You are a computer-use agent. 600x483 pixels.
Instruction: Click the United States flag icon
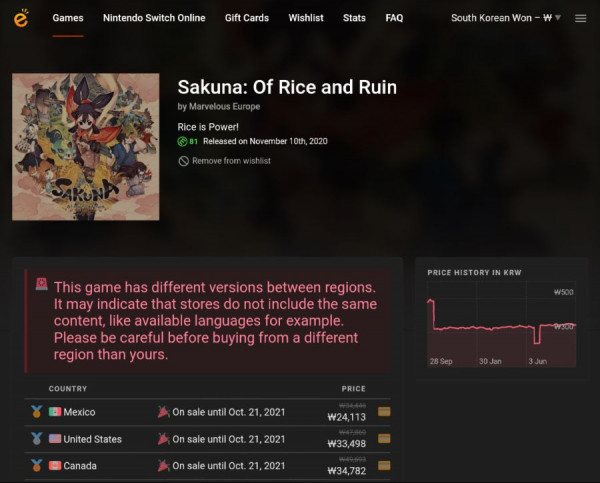click(55, 439)
